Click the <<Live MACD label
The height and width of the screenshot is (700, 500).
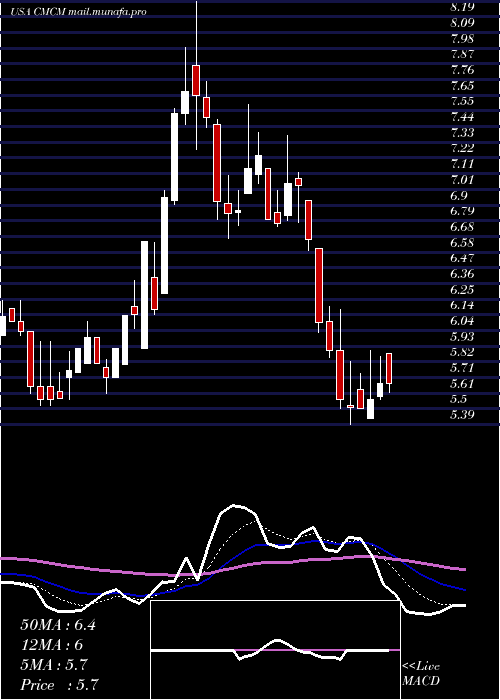point(421,674)
